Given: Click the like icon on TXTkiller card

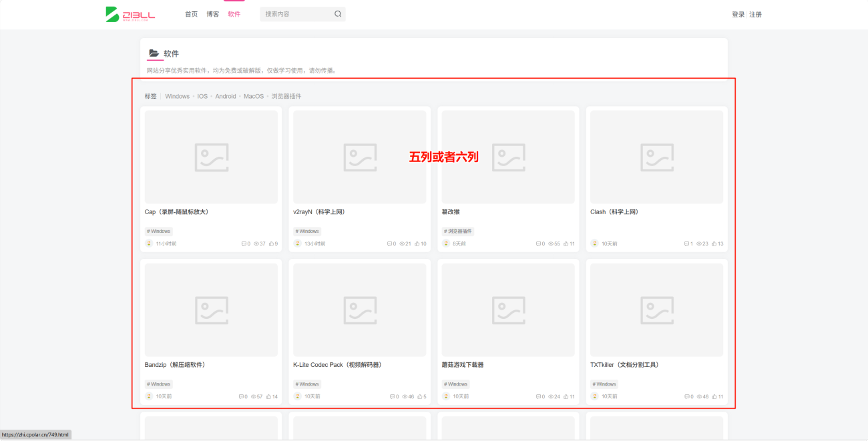Looking at the screenshot, I should coord(715,396).
